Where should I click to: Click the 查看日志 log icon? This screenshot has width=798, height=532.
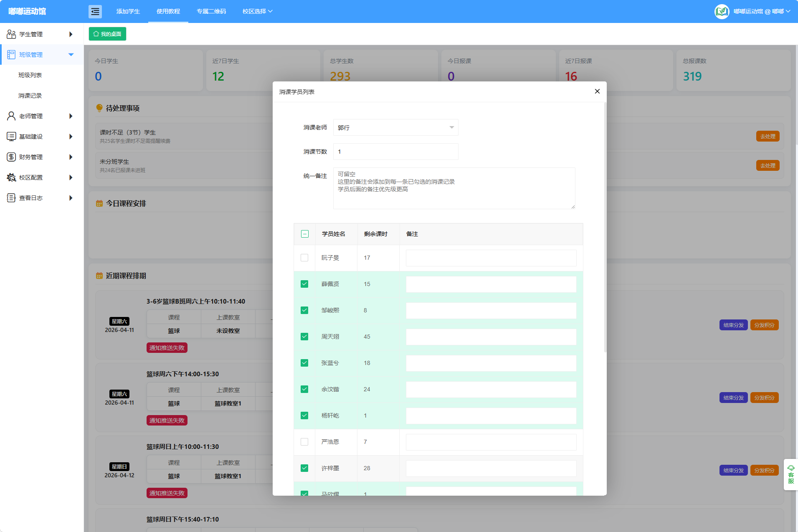point(11,198)
